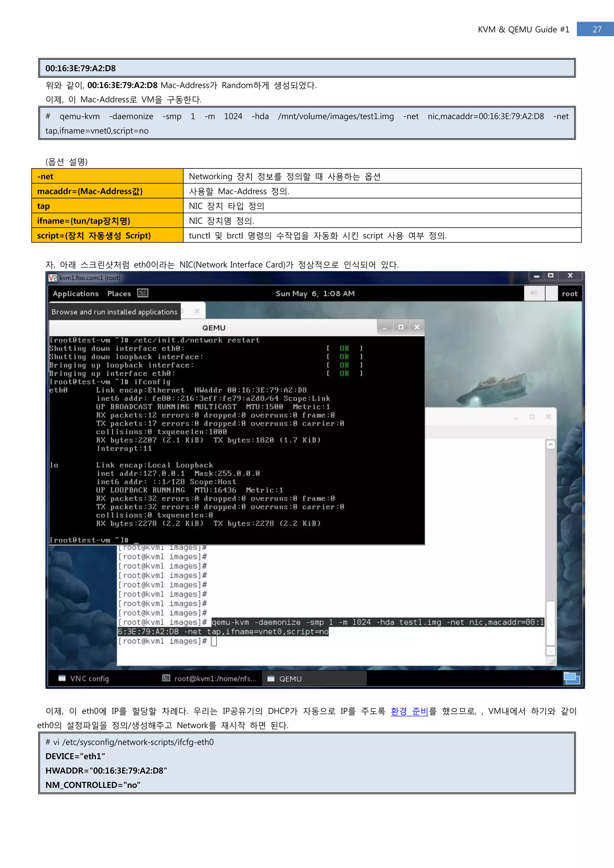Click the VNC icon in viewer title bar

point(52,278)
